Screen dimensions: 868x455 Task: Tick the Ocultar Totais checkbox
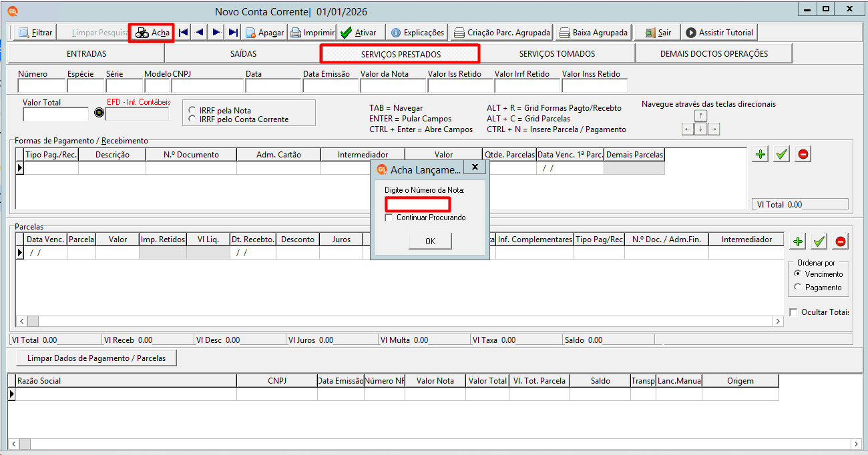pyautogui.click(x=793, y=312)
